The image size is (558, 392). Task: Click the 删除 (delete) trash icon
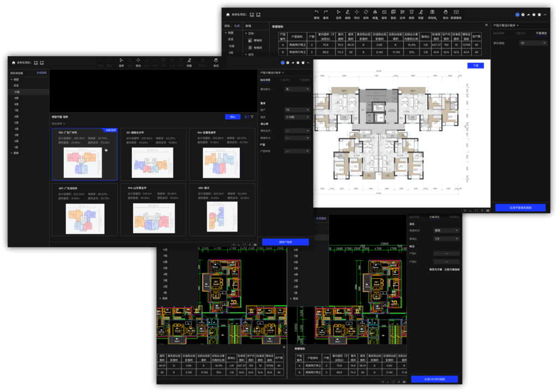(x=411, y=12)
